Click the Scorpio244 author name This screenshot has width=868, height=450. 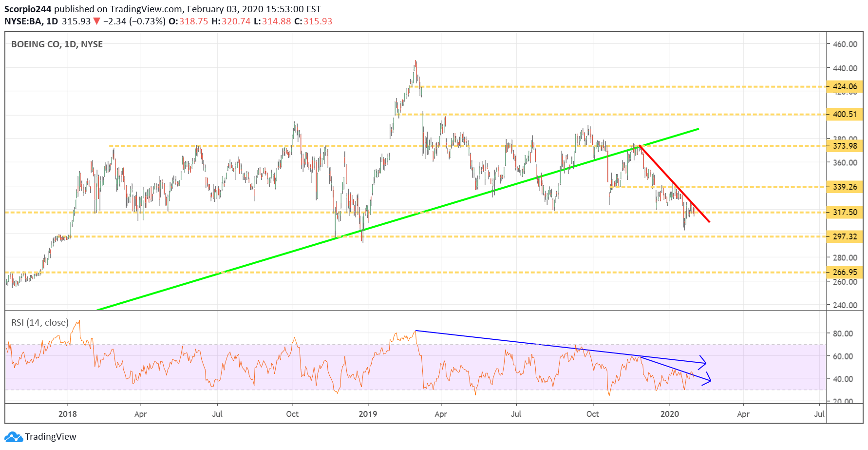[28, 9]
